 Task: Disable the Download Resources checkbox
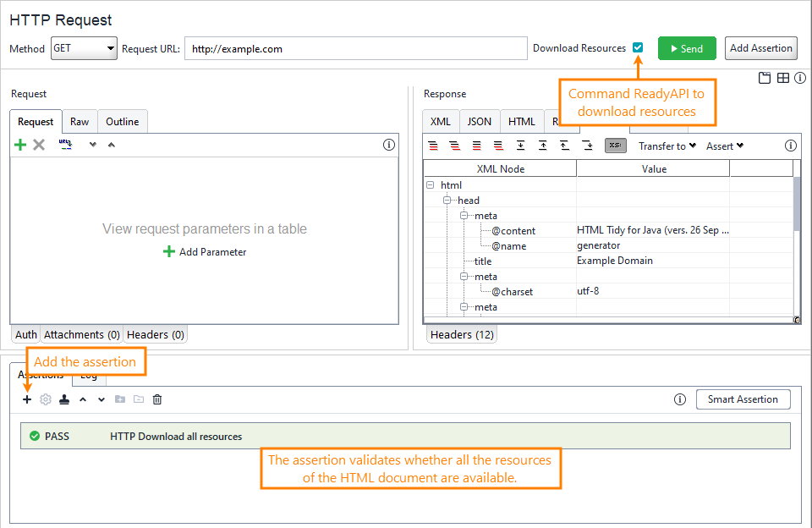tap(637, 48)
